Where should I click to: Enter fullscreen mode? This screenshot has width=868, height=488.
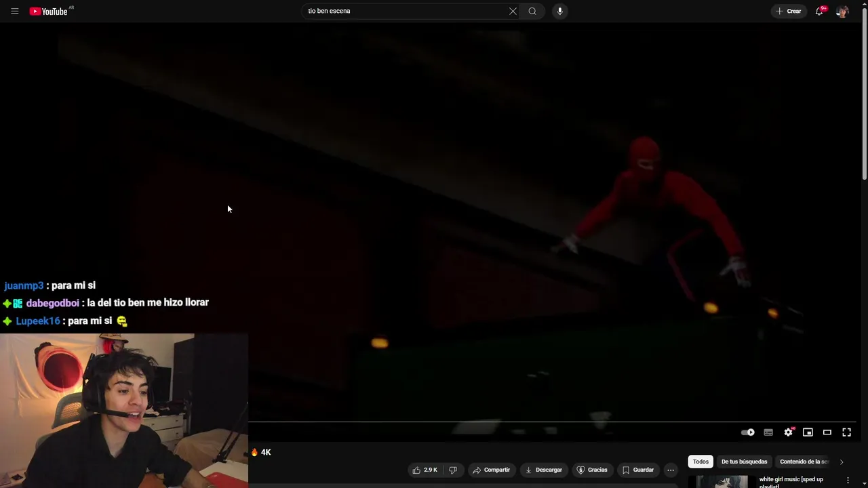pyautogui.click(x=847, y=432)
